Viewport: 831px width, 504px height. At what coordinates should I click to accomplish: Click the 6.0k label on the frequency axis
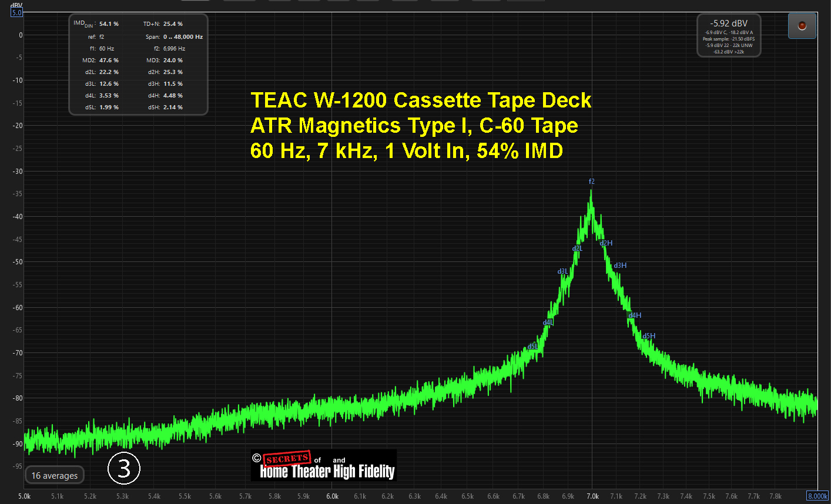tap(332, 496)
